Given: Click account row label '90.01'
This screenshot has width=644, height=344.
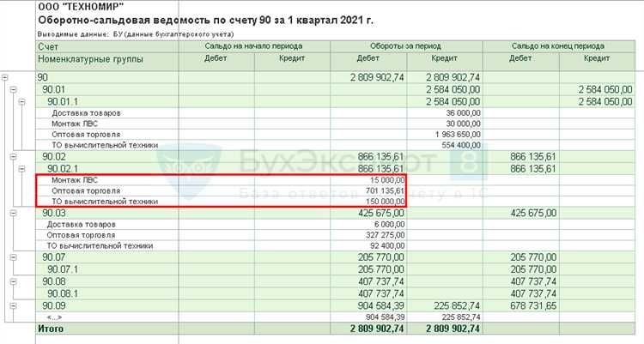Looking at the screenshot, I should (x=53, y=89).
